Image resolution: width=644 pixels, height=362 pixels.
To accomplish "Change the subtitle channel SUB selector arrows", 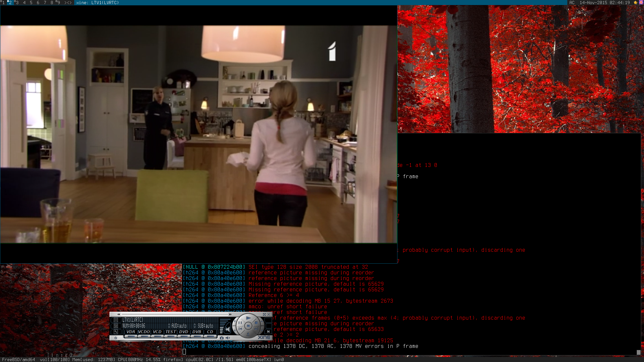I will 195,326.
